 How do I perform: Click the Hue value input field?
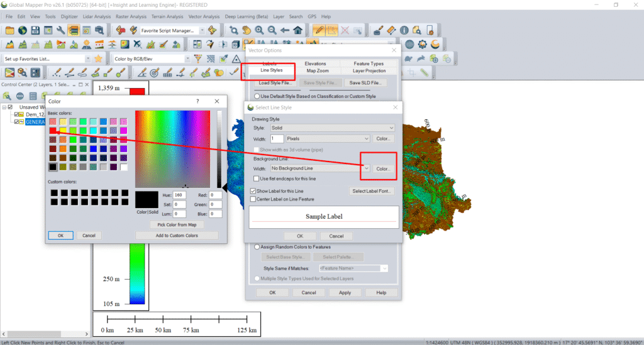179,195
